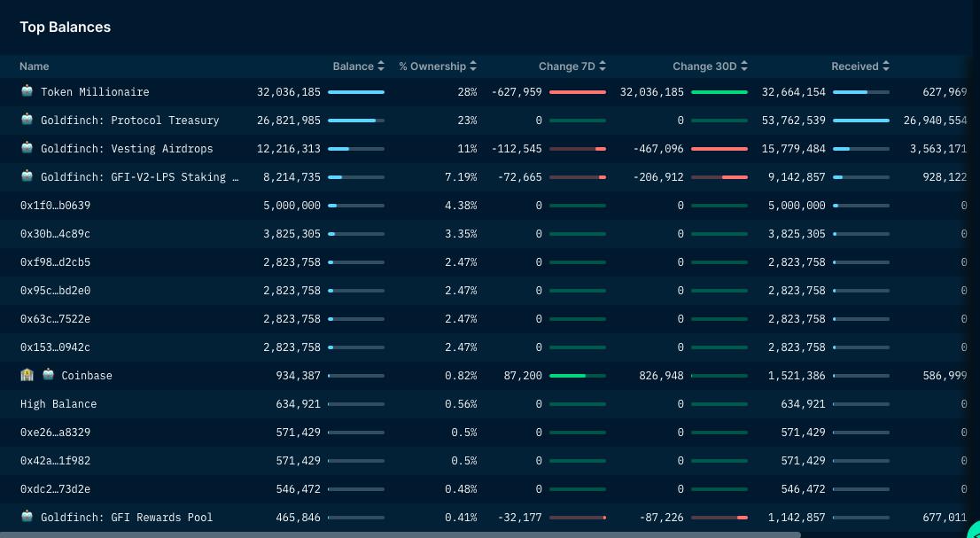980x538 pixels.
Task: Click the 0.41% ownership cell
Action: coord(461,518)
